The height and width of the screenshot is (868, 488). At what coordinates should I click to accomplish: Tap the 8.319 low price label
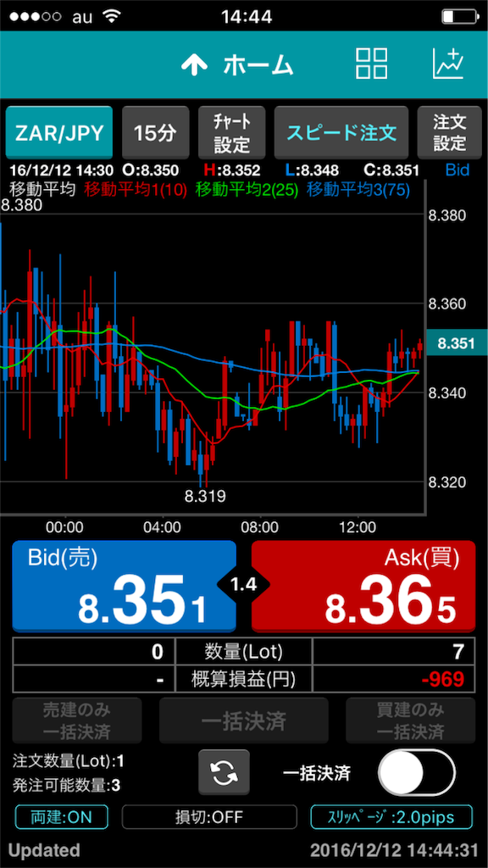tap(205, 496)
